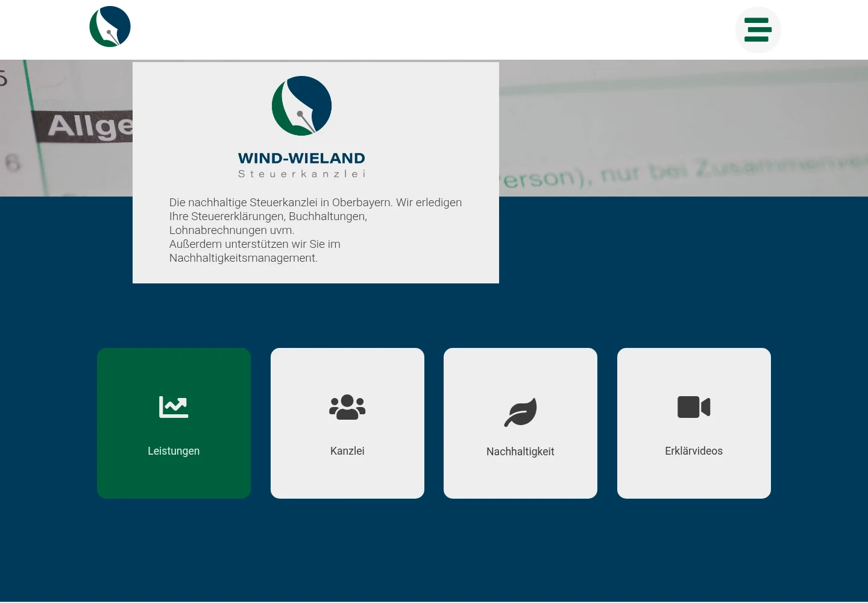868x603 pixels.
Task: Open the Kanzlei tile
Action: 347,423
